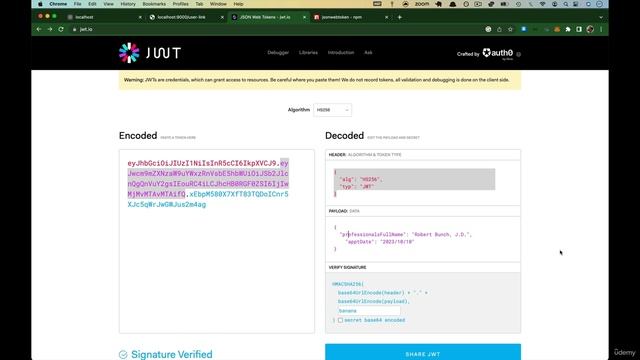
Task: Open the Bookmarks menu
Action: (154, 4)
